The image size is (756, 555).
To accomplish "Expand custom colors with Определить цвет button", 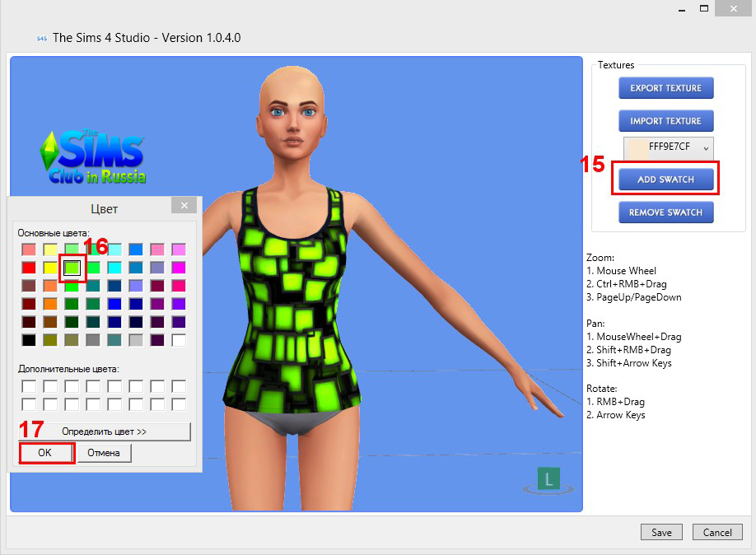I will click(x=105, y=431).
